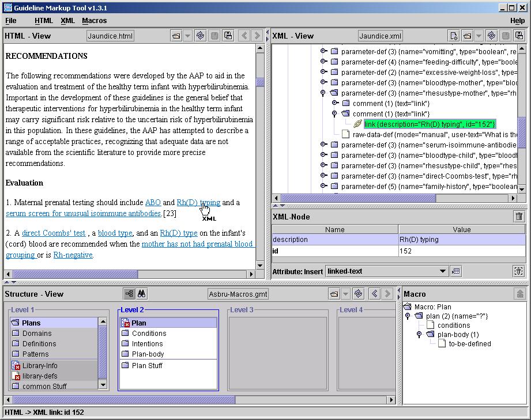Click the Plan macro icon in Level 2
Screen dimensions: 531x420
click(125, 323)
